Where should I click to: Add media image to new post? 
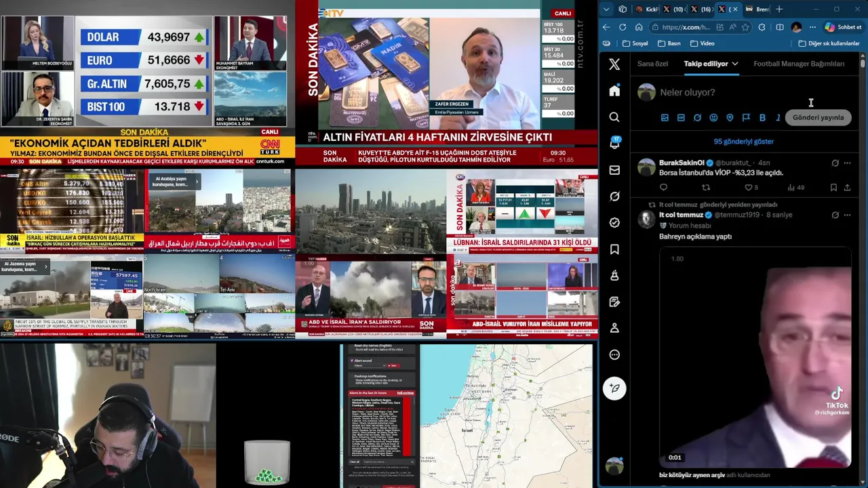coord(665,117)
